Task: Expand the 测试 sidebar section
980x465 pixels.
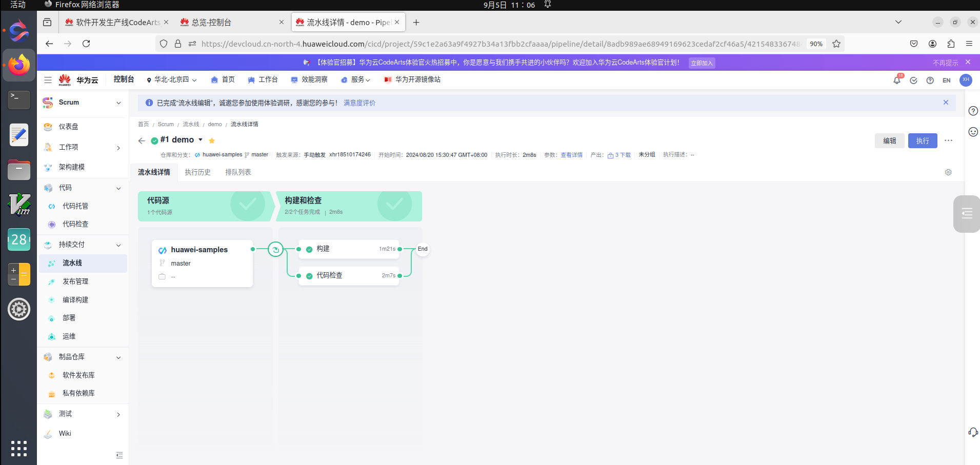Action: click(x=118, y=414)
